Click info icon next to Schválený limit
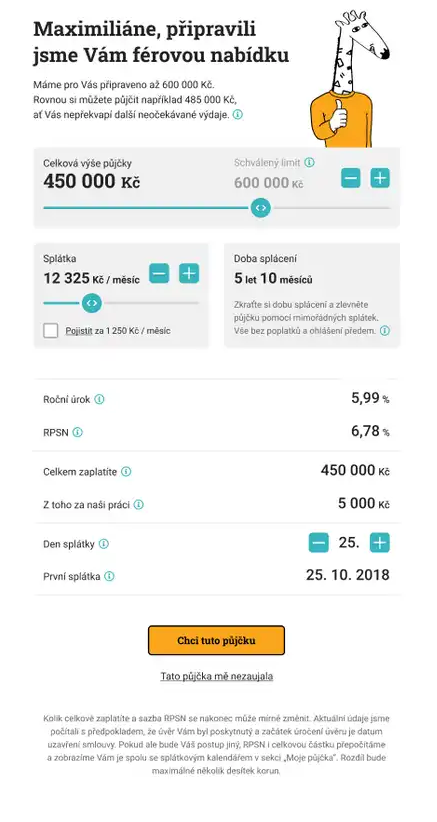Image resolution: width=437 pixels, height=822 pixels. 309,163
